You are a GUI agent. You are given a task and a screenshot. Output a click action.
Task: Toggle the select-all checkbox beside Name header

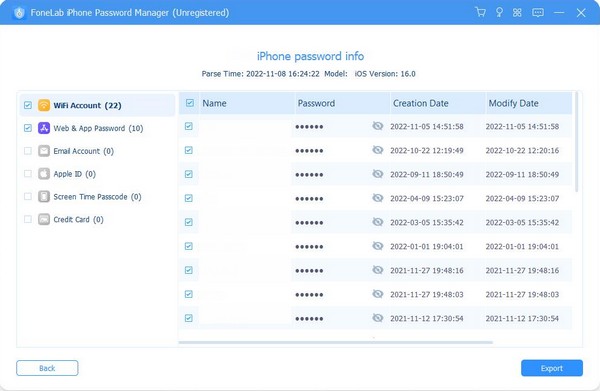[x=190, y=103]
